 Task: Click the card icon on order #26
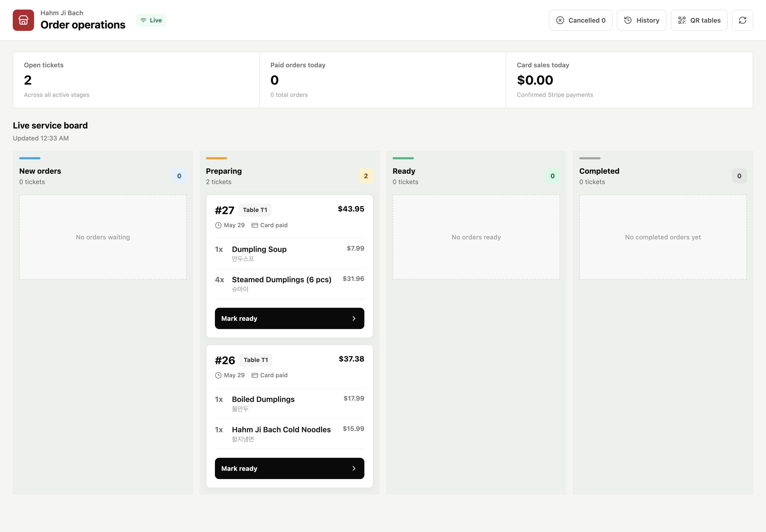coord(255,375)
